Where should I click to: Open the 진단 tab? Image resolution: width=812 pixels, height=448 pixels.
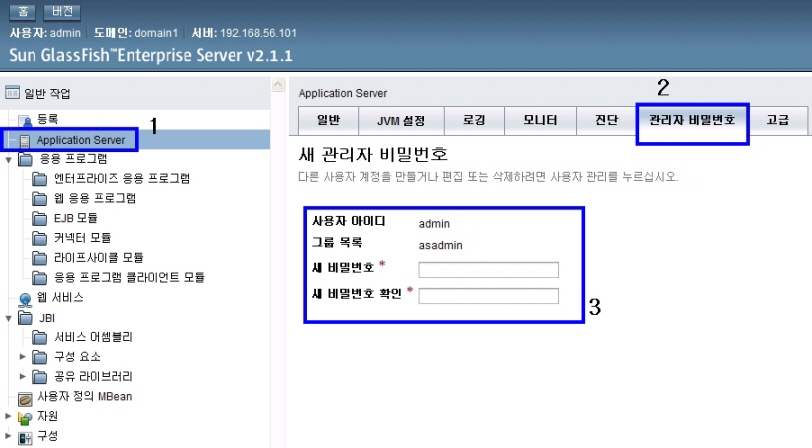point(606,120)
